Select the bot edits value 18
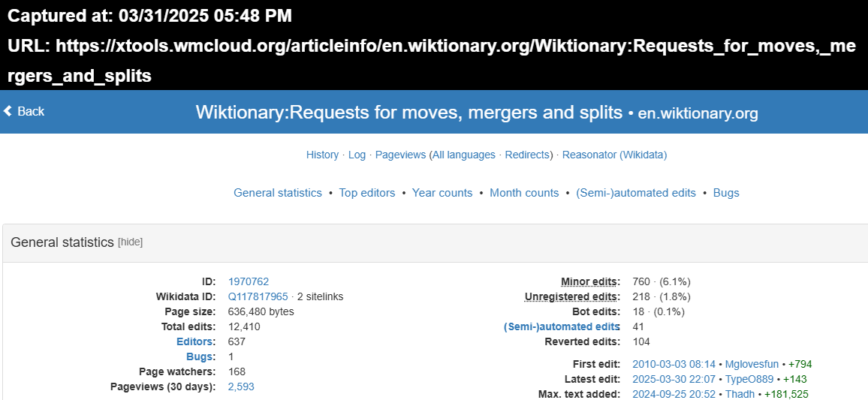The height and width of the screenshot is (400, 868). (638, 311)
